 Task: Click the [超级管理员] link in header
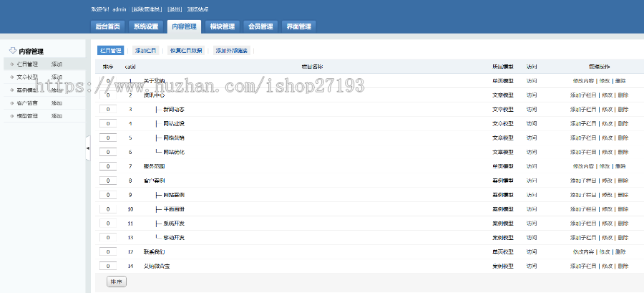147,9
